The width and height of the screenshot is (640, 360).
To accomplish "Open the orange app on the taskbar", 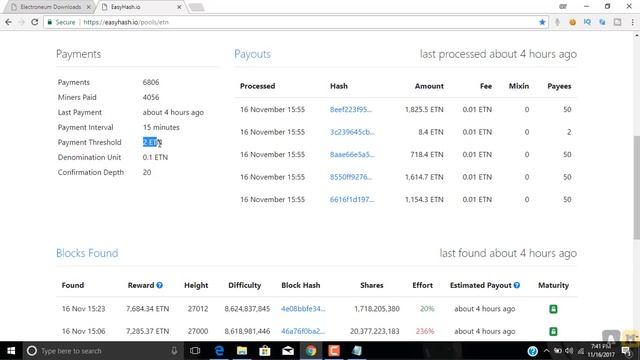I will (334, 351).
